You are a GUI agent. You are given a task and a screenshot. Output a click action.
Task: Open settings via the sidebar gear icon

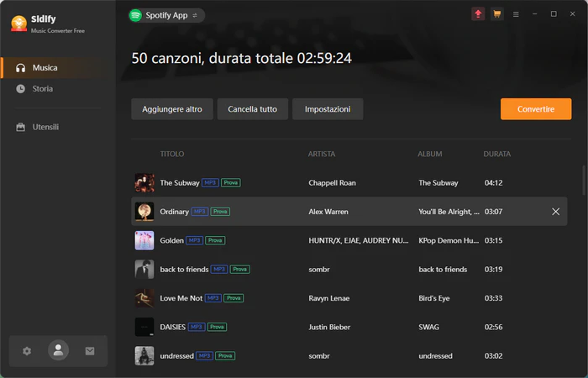(27, 351)
